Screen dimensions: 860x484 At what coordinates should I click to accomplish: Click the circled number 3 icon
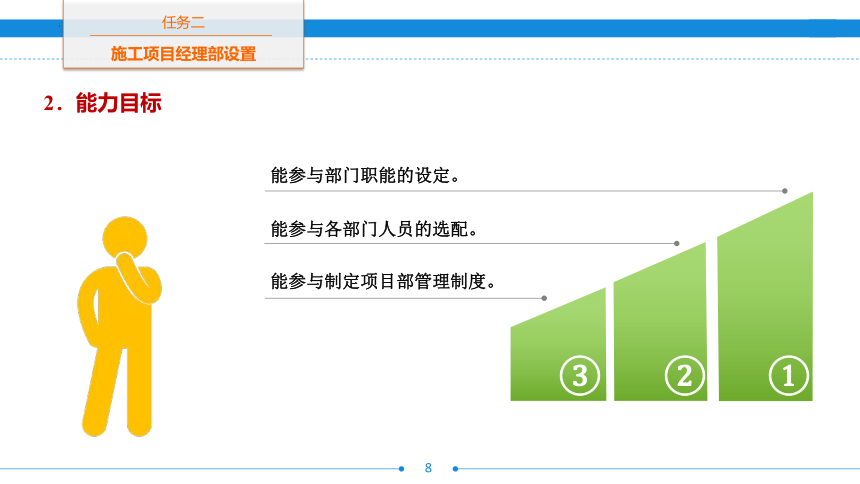coord(580,375)
